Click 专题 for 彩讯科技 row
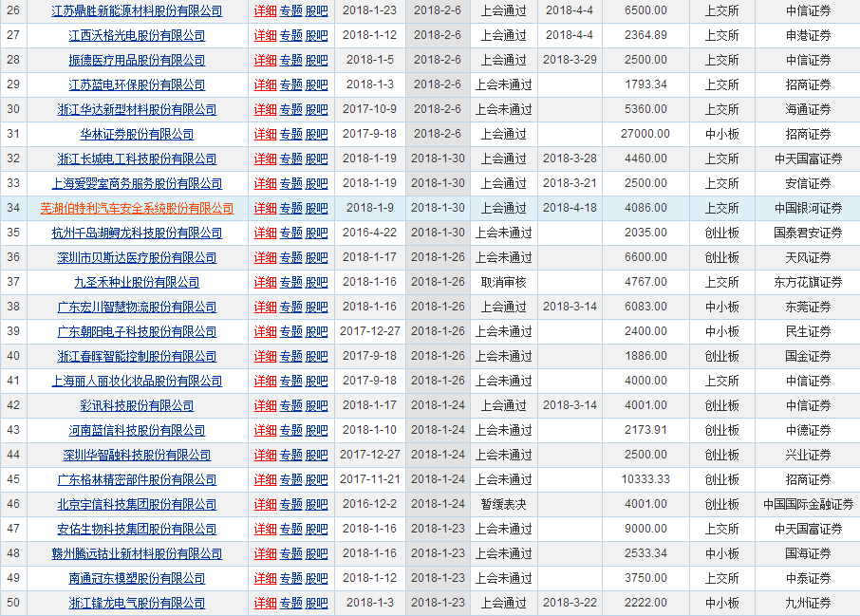This screenshot has width=860, height=616. coord(291,406)
